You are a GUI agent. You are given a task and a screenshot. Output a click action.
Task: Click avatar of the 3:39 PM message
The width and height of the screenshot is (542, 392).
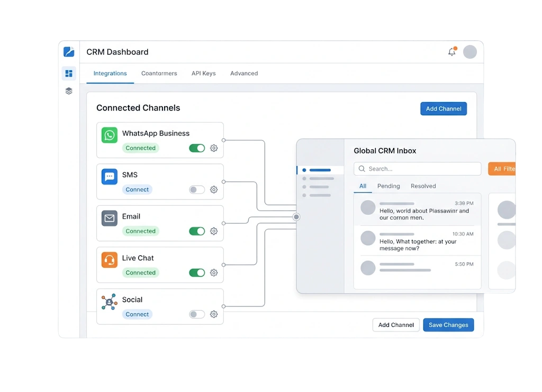tap(368, 207)
